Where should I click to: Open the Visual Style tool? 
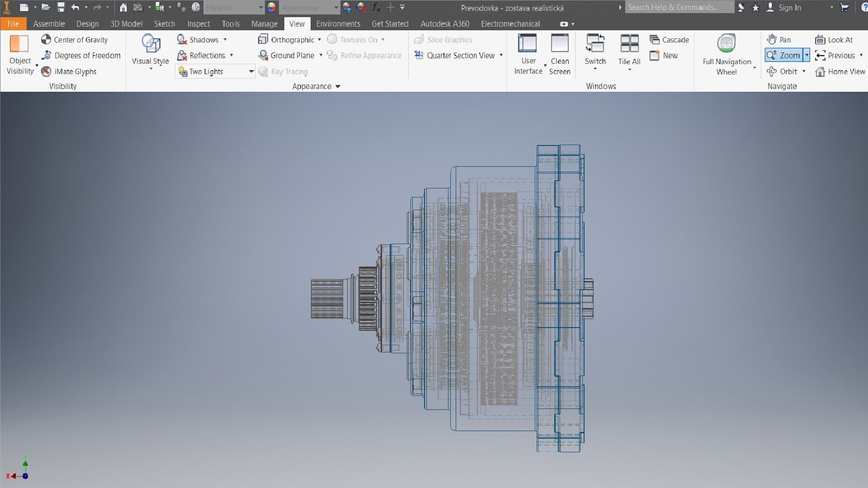point(151,52)
